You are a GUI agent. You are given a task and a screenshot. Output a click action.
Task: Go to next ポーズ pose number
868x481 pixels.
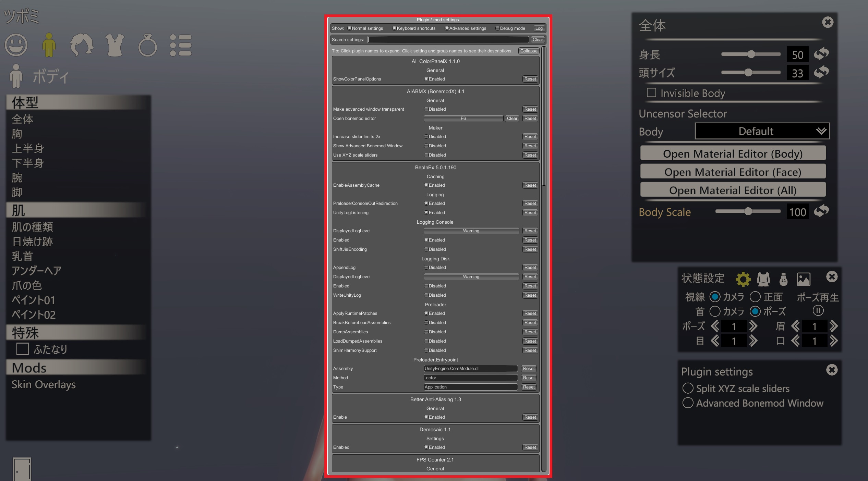[x=753, y=326]
